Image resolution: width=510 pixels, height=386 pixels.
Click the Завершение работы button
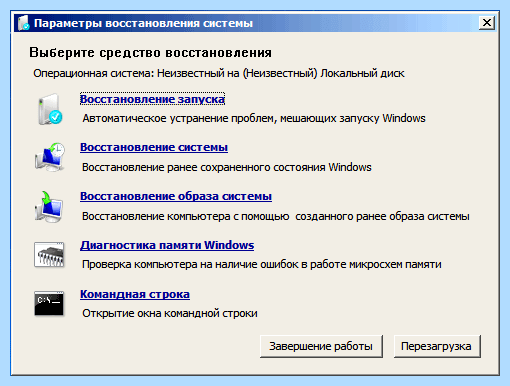(321, 346)
